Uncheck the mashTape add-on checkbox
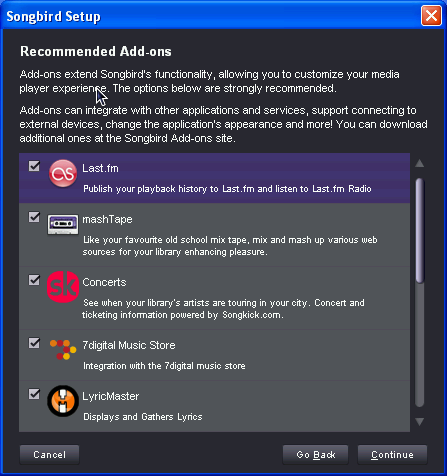This screenshot has height=476, width=447. pyautogui.click(x=34, y=217)
